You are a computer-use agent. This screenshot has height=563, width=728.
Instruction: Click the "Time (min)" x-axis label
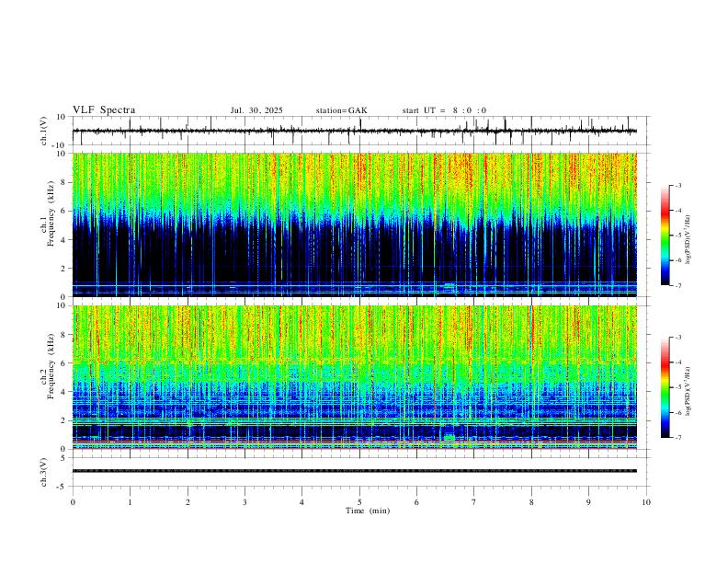click(x=368, y=511)
